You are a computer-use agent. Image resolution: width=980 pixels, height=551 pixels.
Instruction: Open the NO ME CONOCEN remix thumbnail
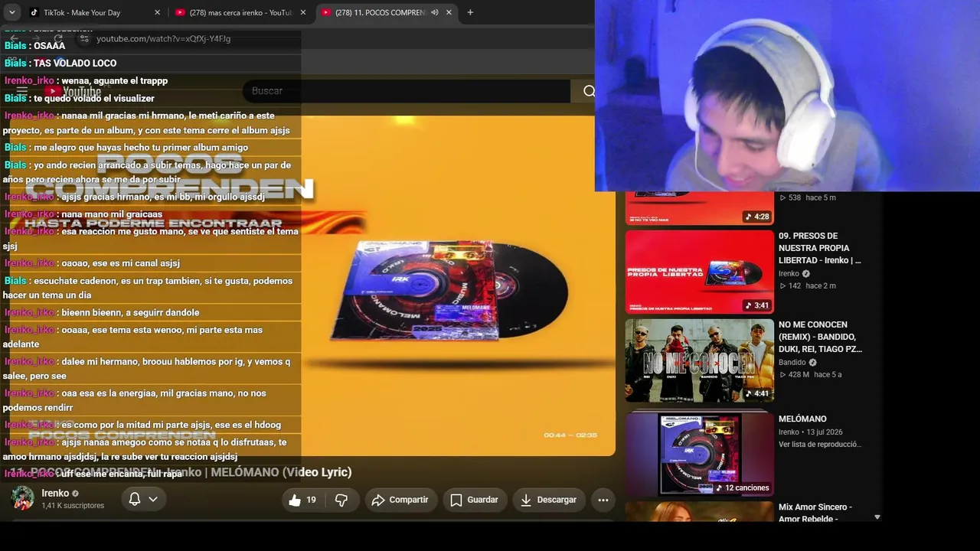click(x=700, y=360)
